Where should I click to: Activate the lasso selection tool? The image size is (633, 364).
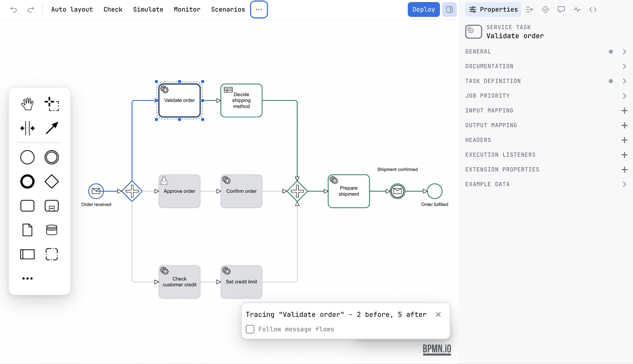(x=52, y=104)
